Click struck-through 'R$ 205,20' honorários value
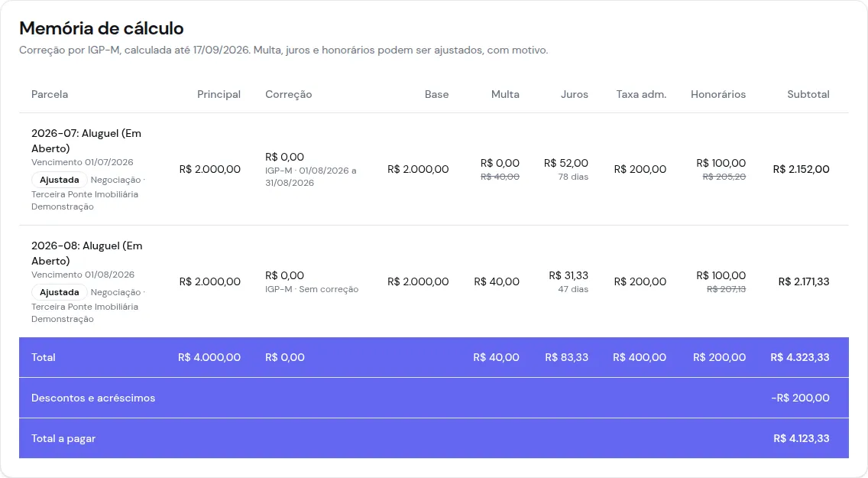The image size is (868, 478). pos(724,177)
